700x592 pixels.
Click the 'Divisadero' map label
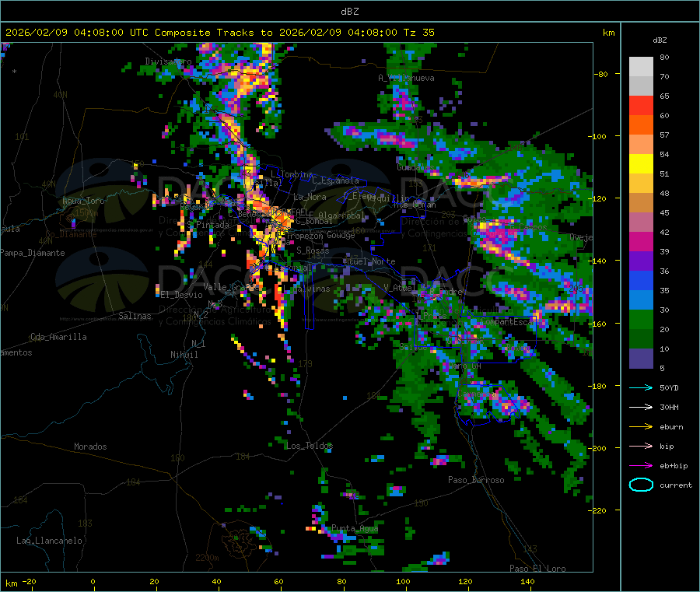(168, 61)
